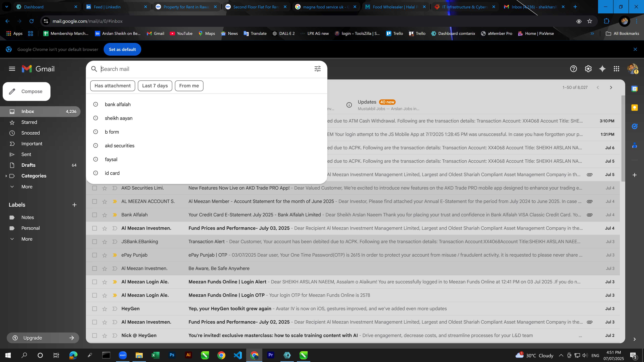644x362 pixels.
Task: Click the Updates tab info icon
Action: [349, 105]
